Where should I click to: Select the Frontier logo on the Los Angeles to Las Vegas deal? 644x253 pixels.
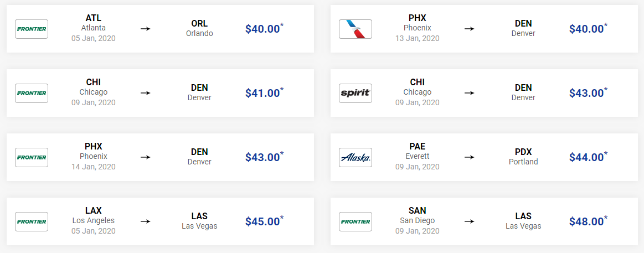(32, 221)
